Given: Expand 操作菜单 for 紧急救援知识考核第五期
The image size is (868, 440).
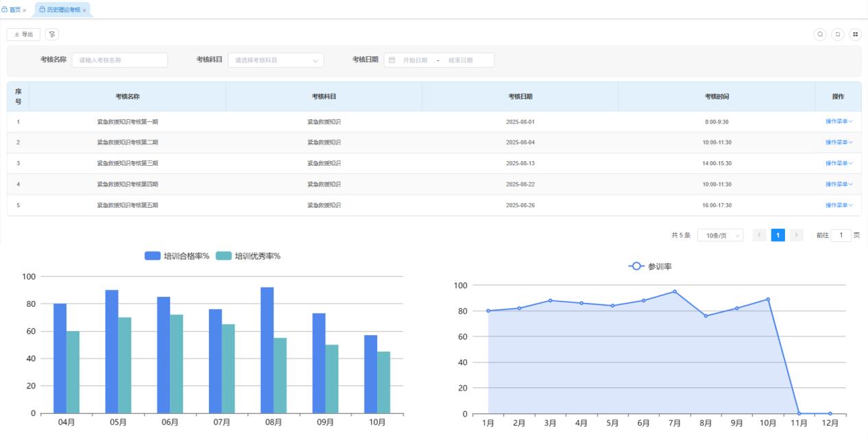Looking at the screenshot, I should [x=839, y=205].
